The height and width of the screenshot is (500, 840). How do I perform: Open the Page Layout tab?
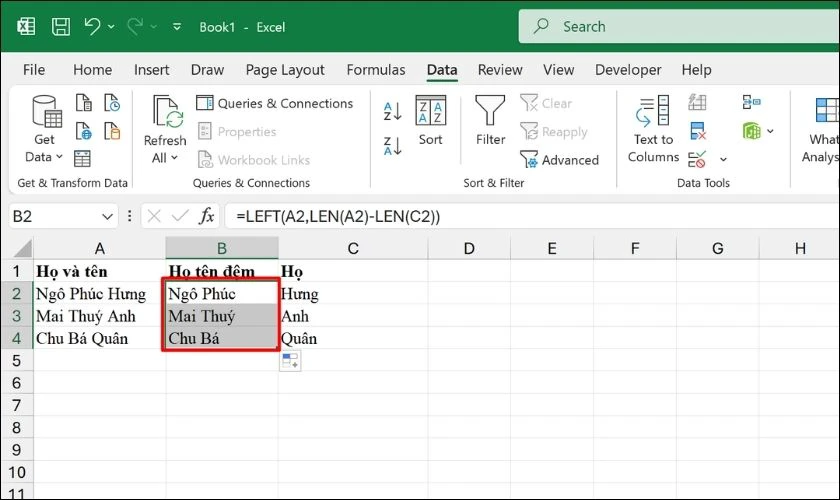(285, 70)
